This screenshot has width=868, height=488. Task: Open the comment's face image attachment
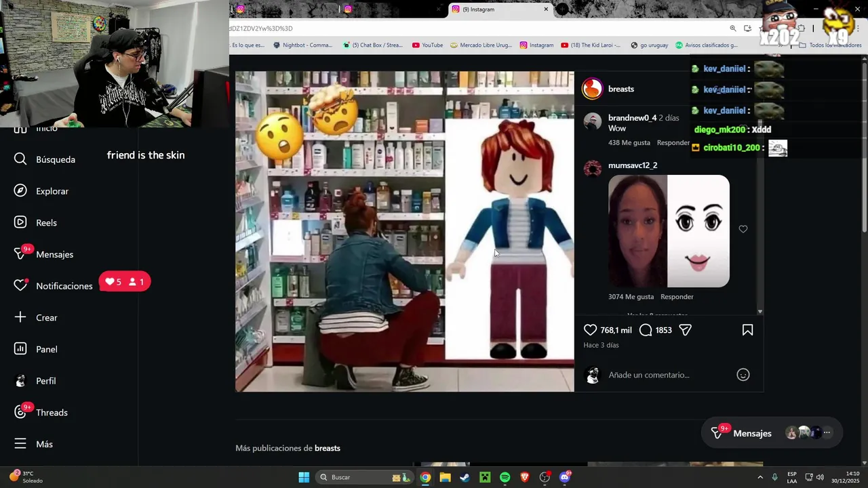click(x=669, y=231)
